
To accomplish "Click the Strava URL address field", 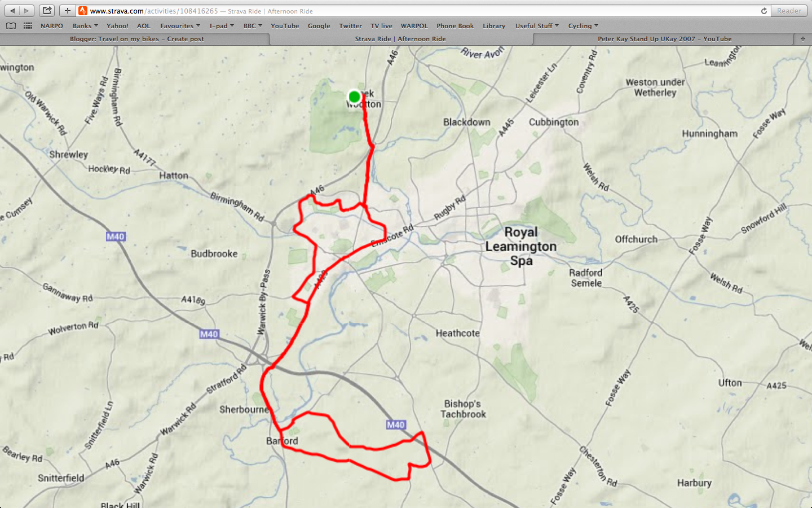I will (x=417, y=11).
